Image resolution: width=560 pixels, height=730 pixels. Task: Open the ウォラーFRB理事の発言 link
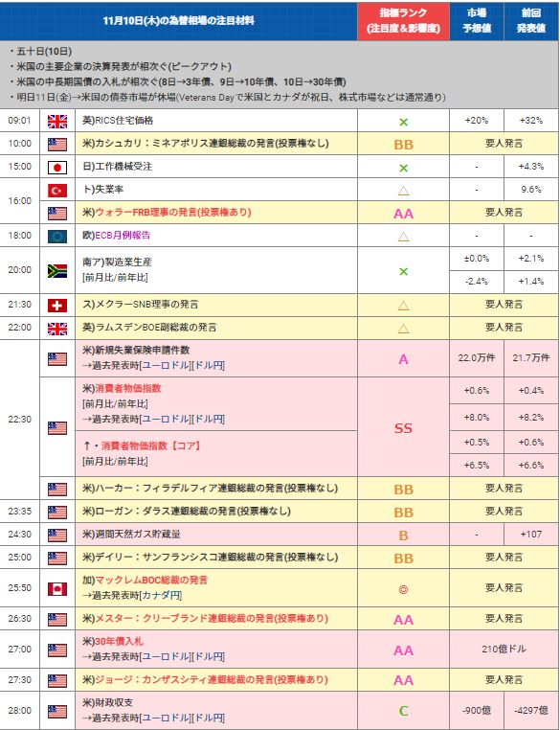point(173,213)
